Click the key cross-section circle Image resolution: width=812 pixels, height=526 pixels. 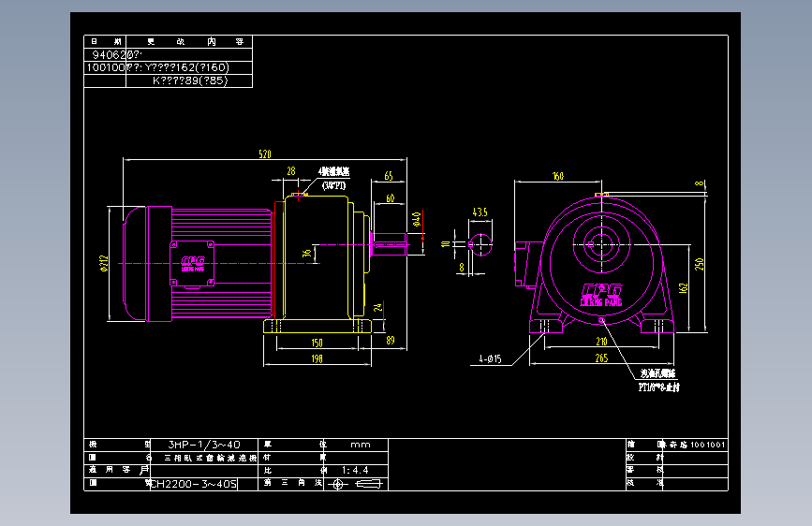coord(480,244)
